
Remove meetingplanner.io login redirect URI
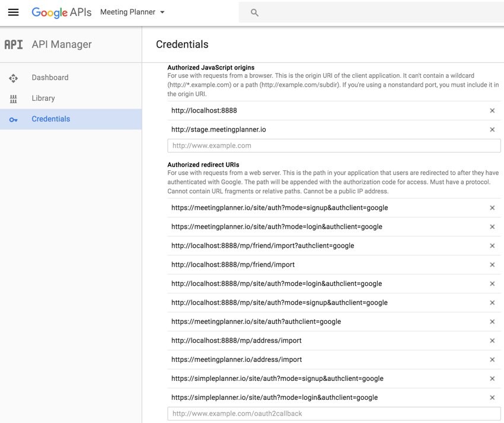click(x=492, y=227)
